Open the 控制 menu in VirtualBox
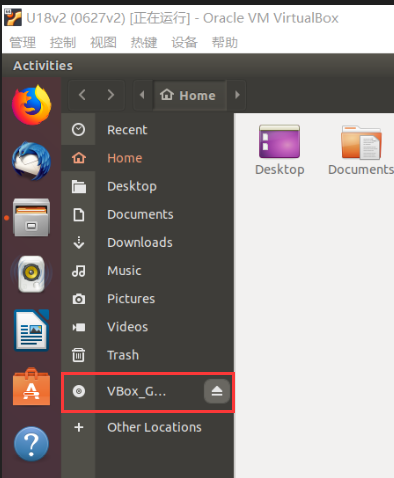This screenshot has height=478, width=394. click(63, 42)
